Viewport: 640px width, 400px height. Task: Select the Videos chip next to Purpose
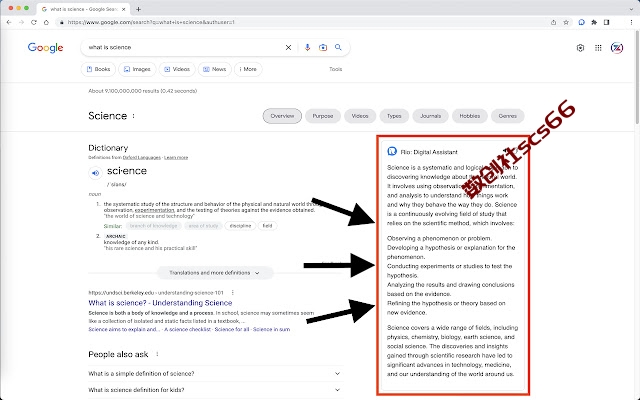[360, 116]
